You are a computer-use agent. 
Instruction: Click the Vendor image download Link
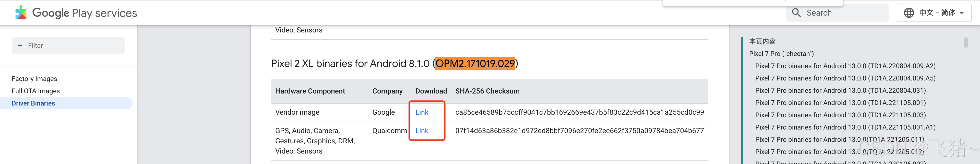(x=422, y=112)
